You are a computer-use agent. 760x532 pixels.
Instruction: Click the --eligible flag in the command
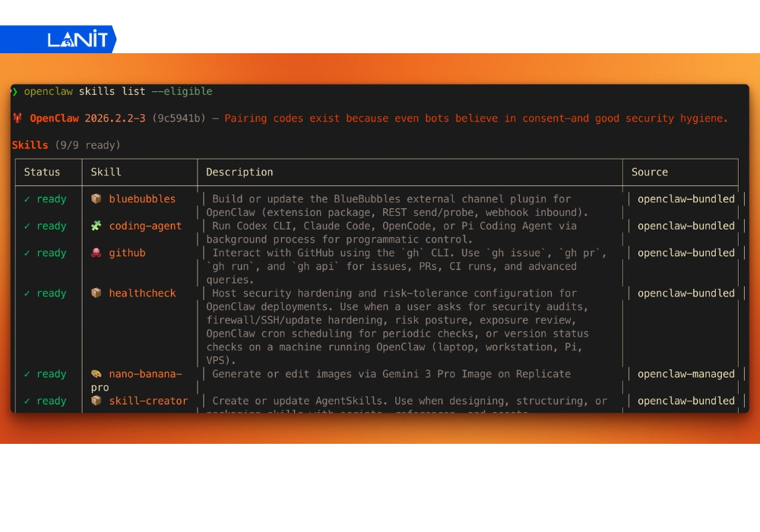coord(182,91)
